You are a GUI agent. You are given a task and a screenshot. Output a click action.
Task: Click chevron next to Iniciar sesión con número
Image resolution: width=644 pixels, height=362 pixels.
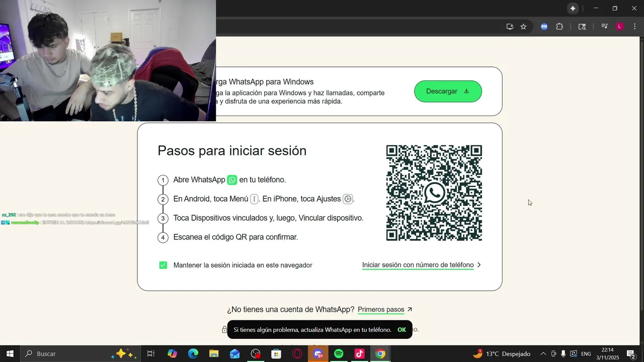pyautogui.click(x=479, y=265)
